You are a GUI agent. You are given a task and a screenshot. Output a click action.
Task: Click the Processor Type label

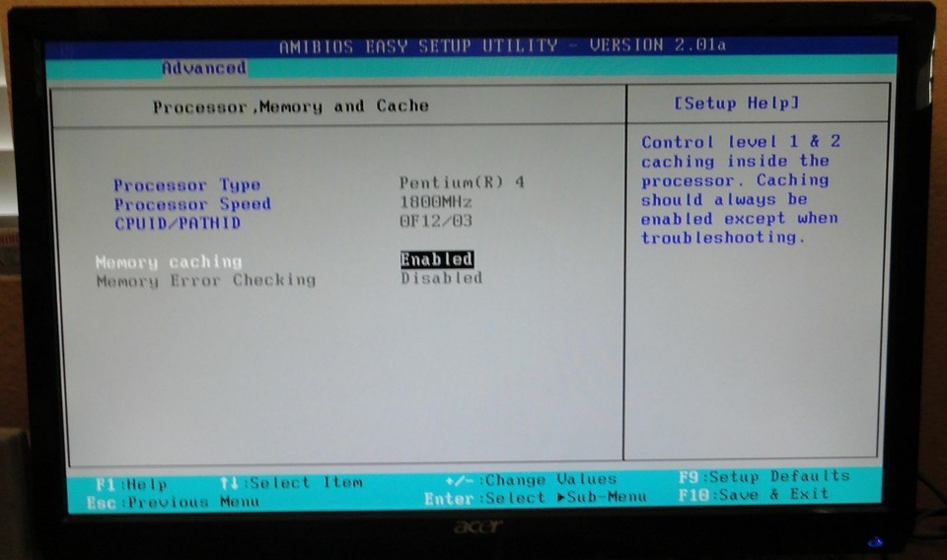186,185
